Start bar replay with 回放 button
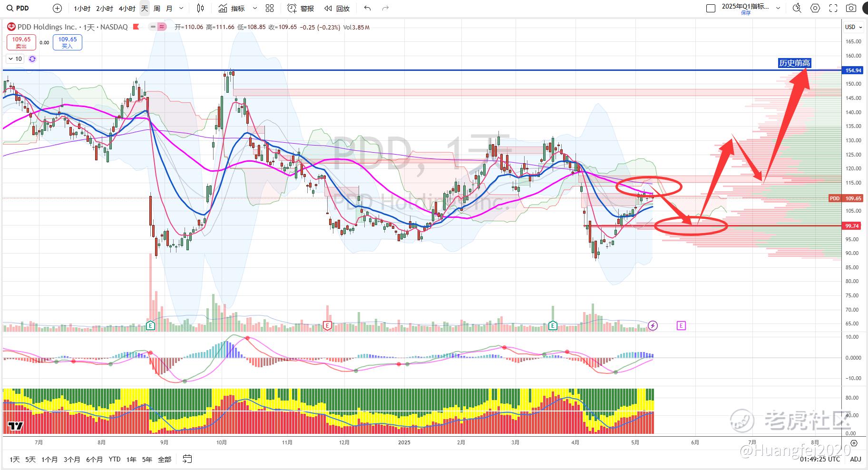868x470 pixels. click(337, 9)
